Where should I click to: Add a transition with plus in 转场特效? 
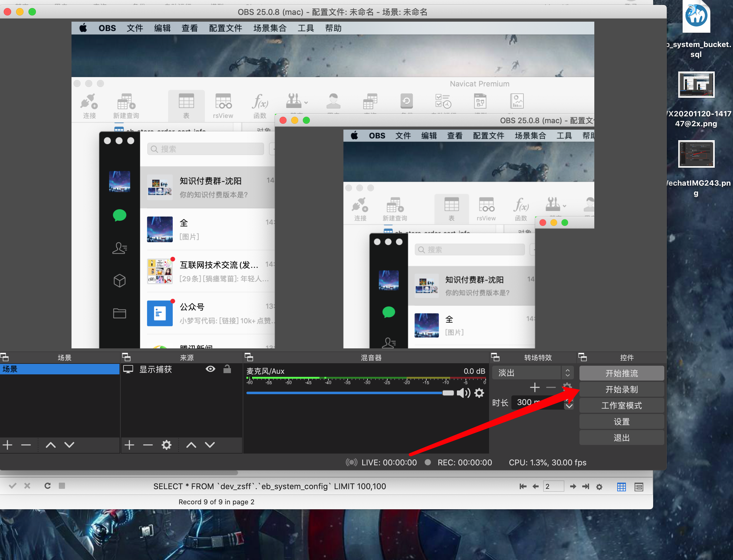[535, 387]
